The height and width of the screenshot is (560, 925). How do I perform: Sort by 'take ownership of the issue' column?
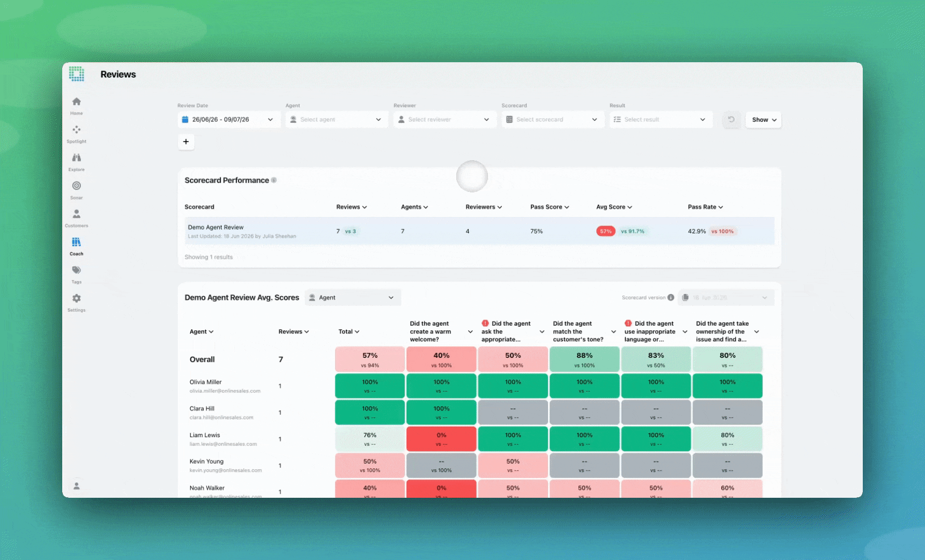point(727,331)
